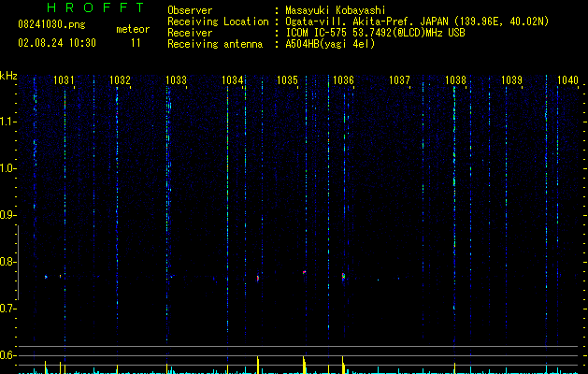The image size is (588, 374).
Task: Click the date stamp 02.08.24 10:30
Action: (57, 43)
